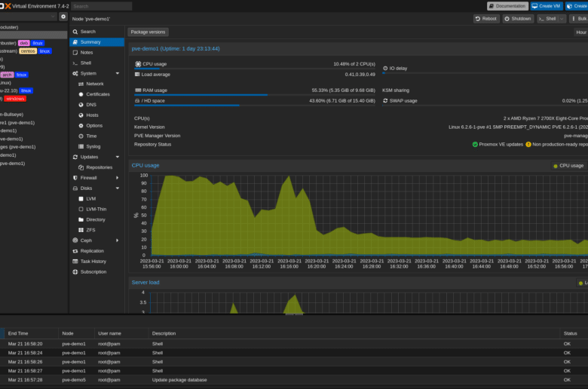Click the Directory folder icon
The height and width of the screenshot is (389, 588).
tap(81, 220)
